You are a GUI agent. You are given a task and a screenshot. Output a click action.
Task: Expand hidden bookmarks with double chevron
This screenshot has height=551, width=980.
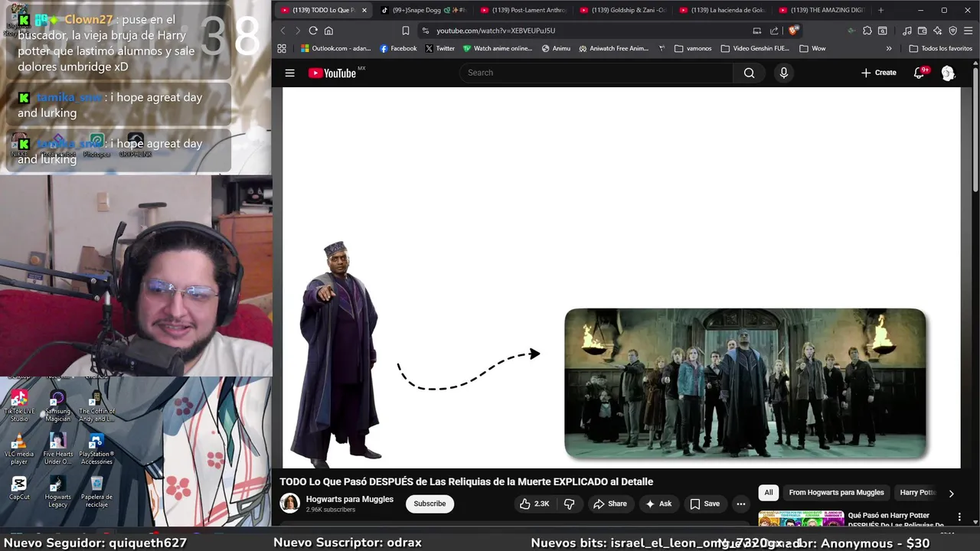(x=889, y=48)
